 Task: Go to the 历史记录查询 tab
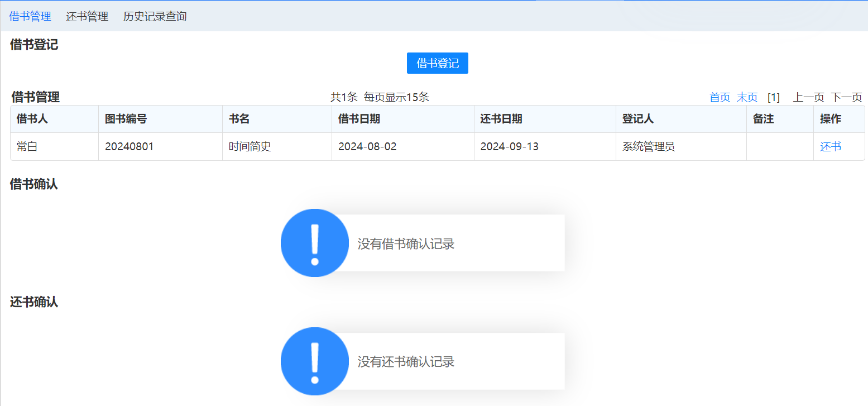point(155,16)
